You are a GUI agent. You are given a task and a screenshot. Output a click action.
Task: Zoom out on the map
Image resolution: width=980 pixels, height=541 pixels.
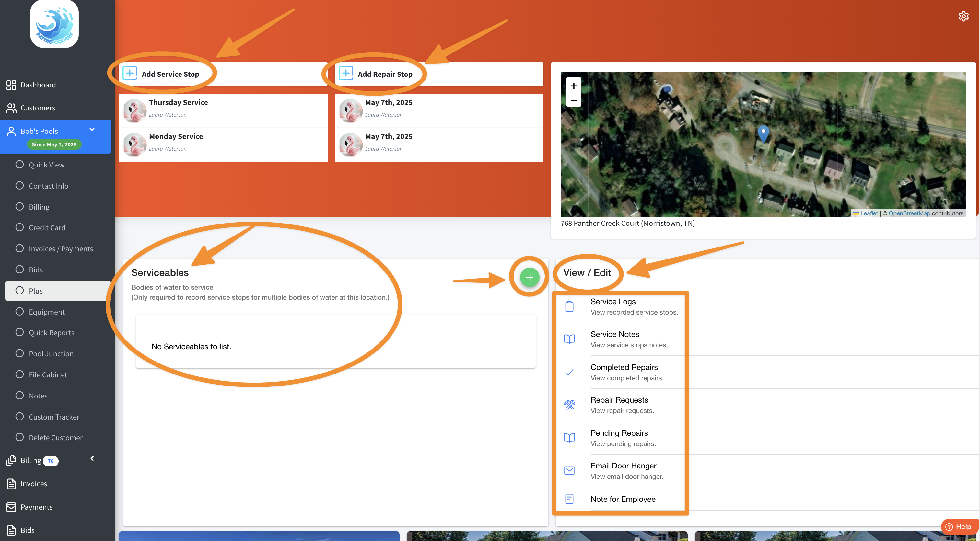[x=574, y=100]
